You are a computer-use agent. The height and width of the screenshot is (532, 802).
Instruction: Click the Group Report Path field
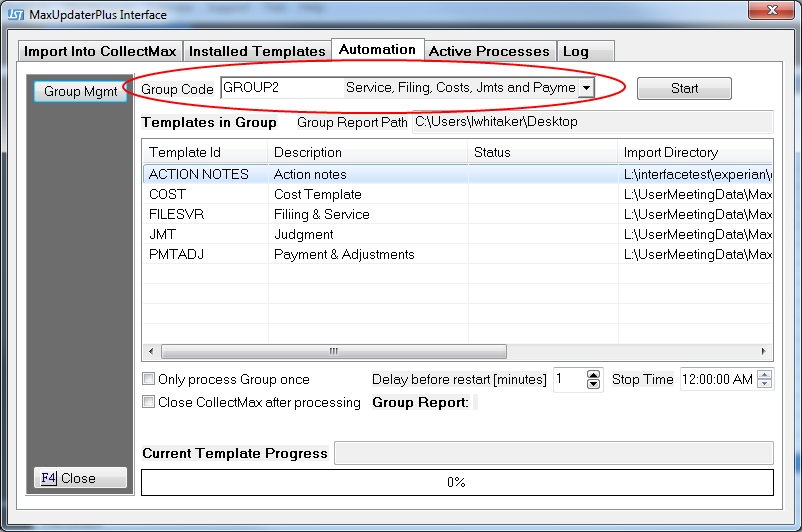click(592, 122)
